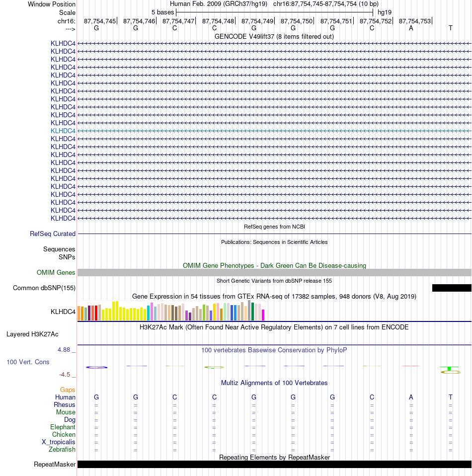
Task: Open the H3K27Ac Mark track title
Action: pos(274,327)
